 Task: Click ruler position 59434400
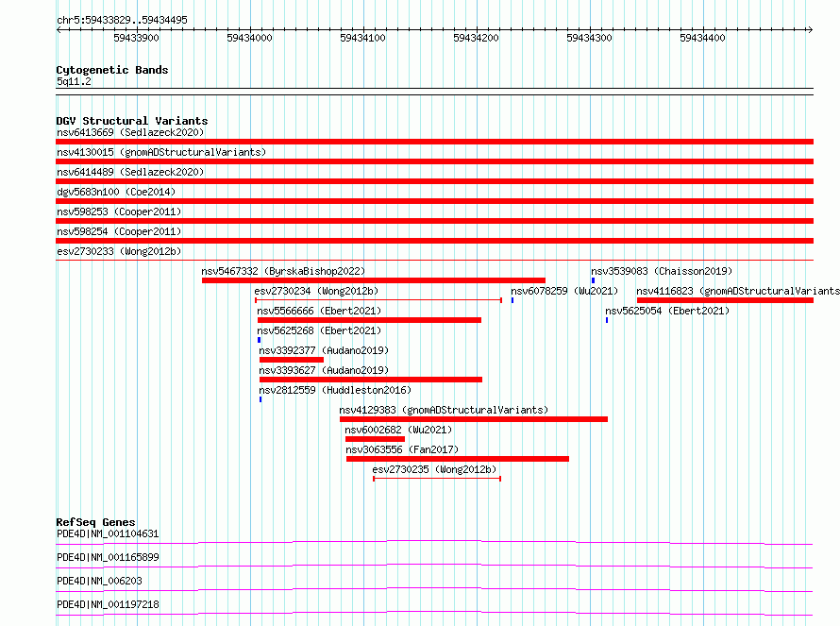pos(702,38)
